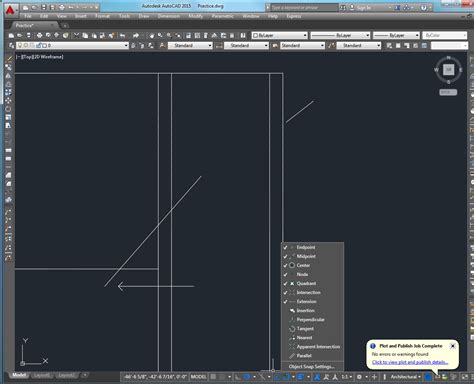474x384 pixels.
Task: Select the Mirror tool
Action: [x=8, y=76]
